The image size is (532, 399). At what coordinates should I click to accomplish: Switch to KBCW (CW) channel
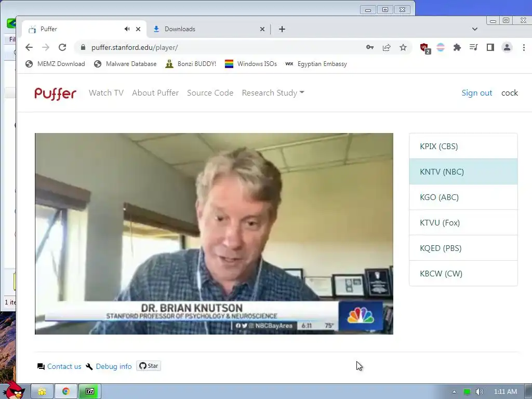(463, 273)
